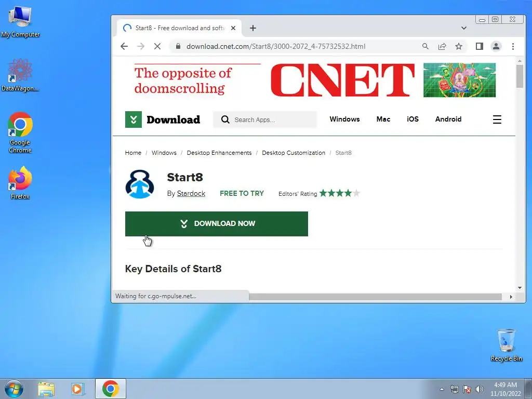Close the Start8 tab
This screenshot has width=532, height=399.
point(233,28)
